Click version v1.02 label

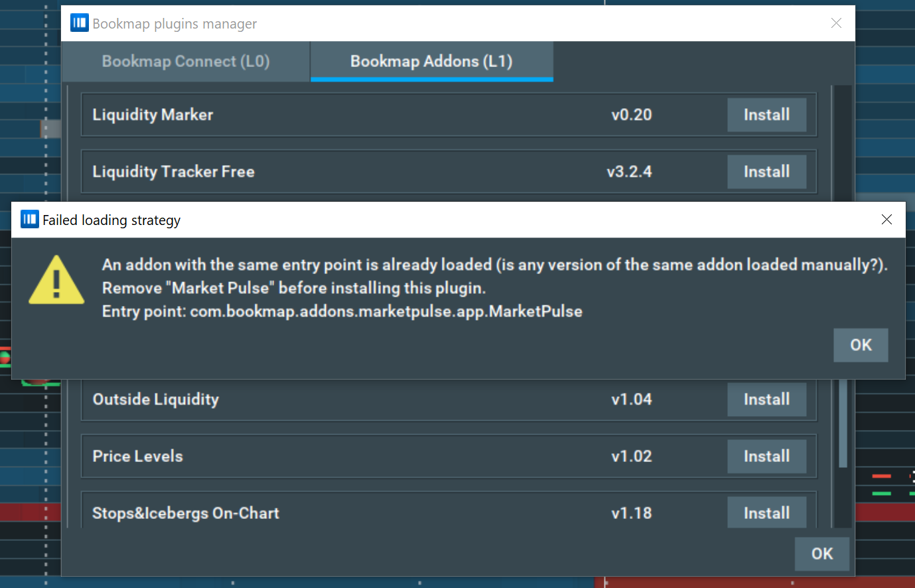click(x=631, y=457)
